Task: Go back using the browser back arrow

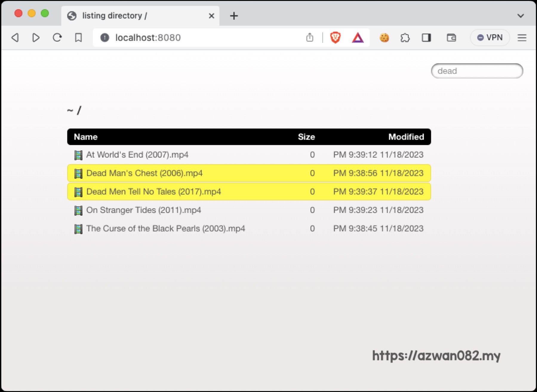Action: 15,38
